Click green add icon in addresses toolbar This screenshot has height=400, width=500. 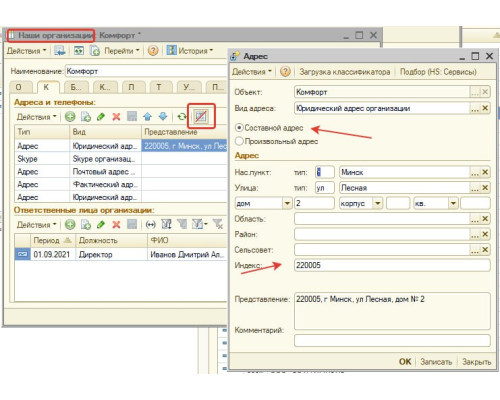point(70,117)
